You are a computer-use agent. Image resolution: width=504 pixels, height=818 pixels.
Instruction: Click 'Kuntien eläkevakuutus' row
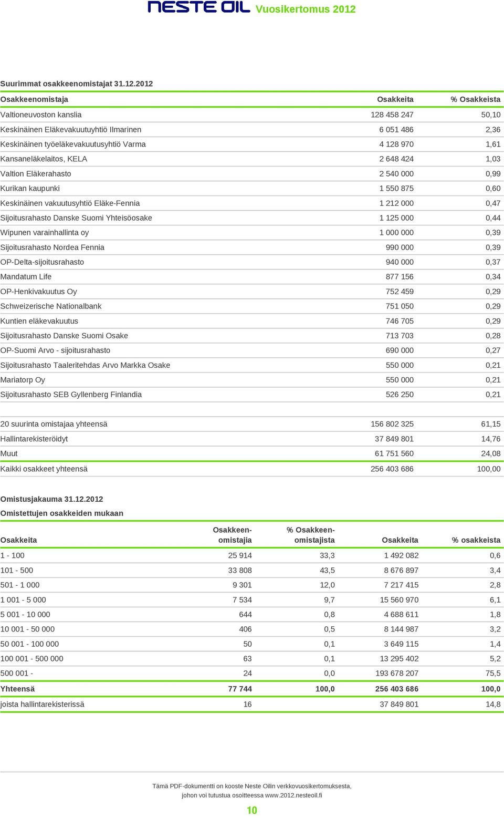click(x=252, y=320)
